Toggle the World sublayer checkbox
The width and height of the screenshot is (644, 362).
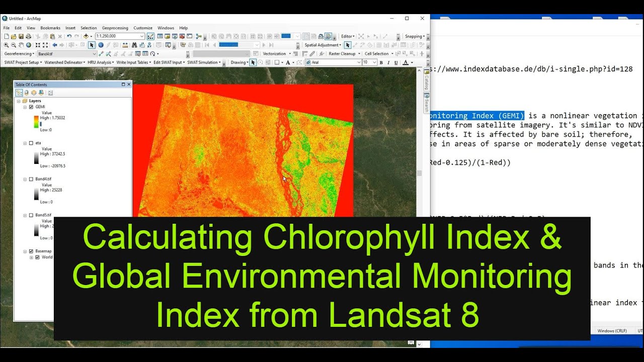[x=37, y=257]
